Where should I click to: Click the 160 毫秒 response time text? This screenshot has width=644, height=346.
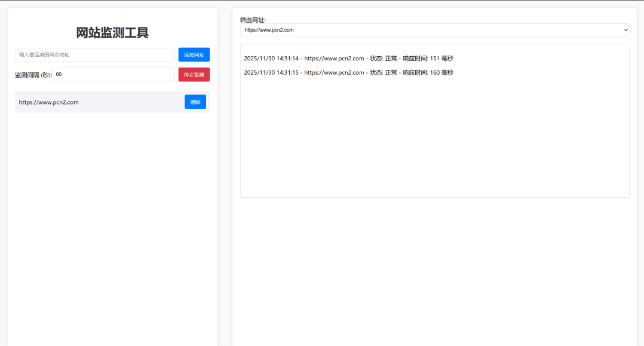[x=441, y=72]
